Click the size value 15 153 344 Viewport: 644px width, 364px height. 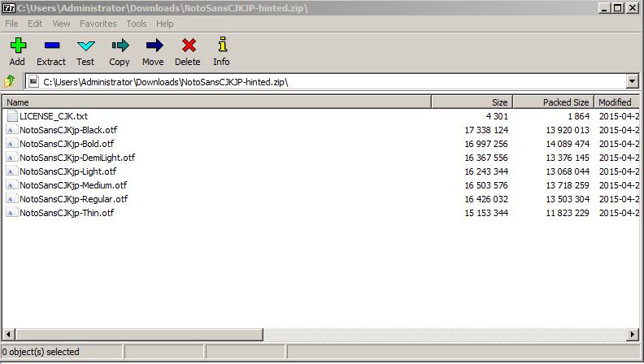(x=486, y=213)
